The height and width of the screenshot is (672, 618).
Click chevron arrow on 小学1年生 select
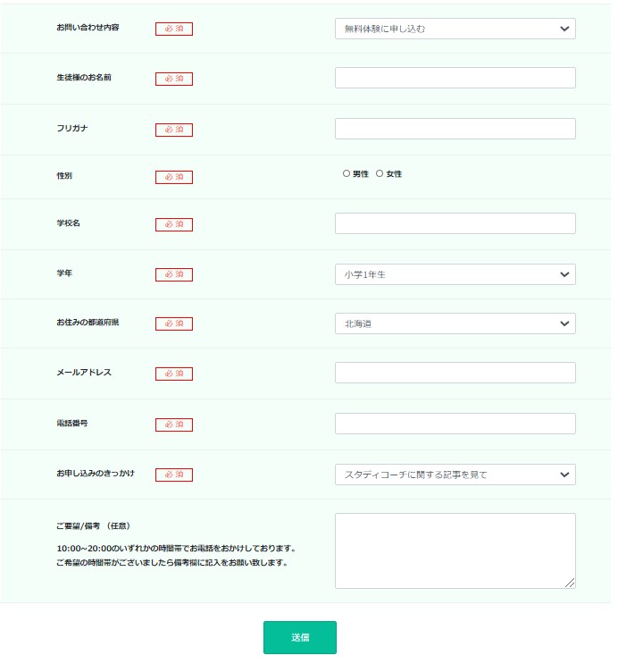point(564,274)
